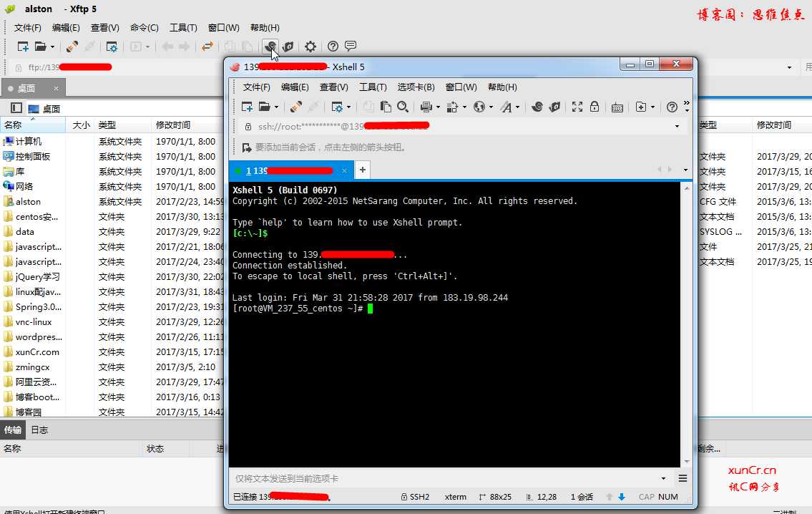Click the Xshell terminal scrollbar down arrow
Screen dimensions: 812x514
click(x=687, y=461)
